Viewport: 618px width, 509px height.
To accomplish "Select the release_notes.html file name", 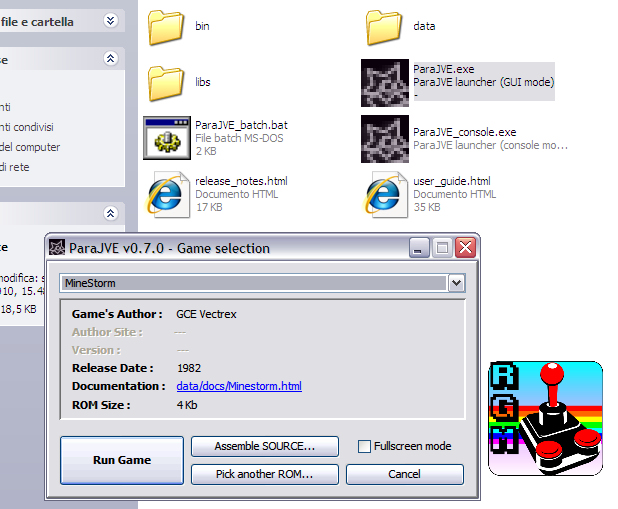I will (x=241, y=181).
